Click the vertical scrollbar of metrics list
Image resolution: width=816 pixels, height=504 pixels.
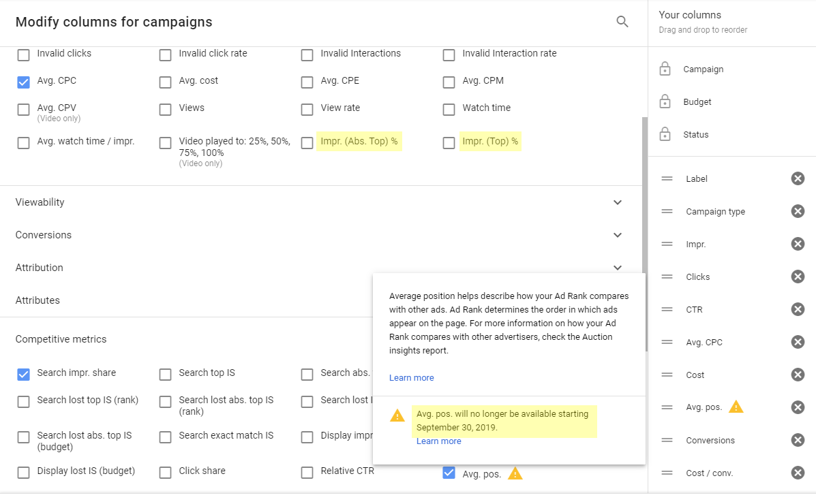coord(644,232)
